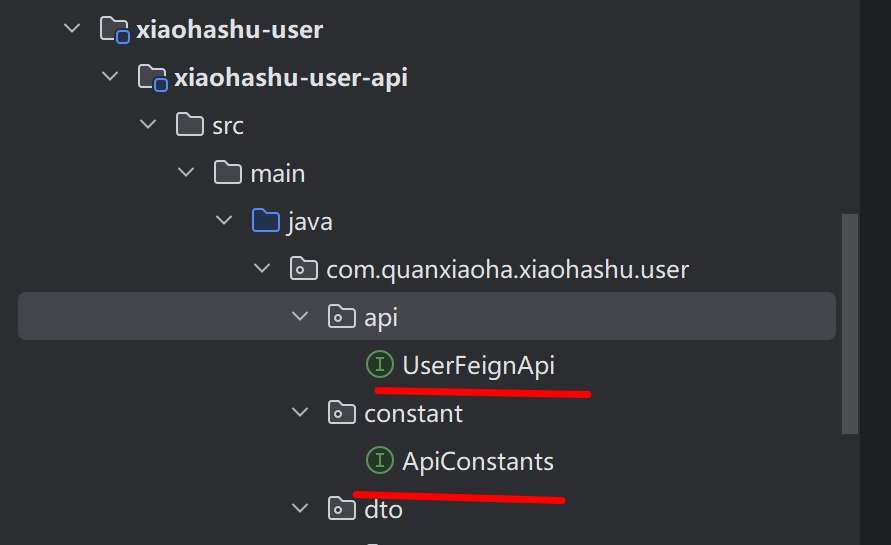Click the com.quanxiaoha.xiaohashu.user package icon

click(304, 269)
